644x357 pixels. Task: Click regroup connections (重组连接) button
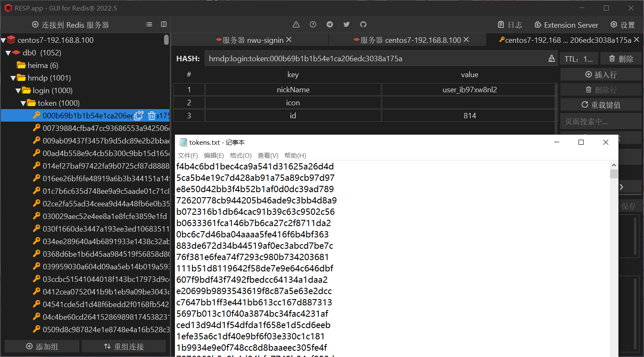tap(124, 347)
